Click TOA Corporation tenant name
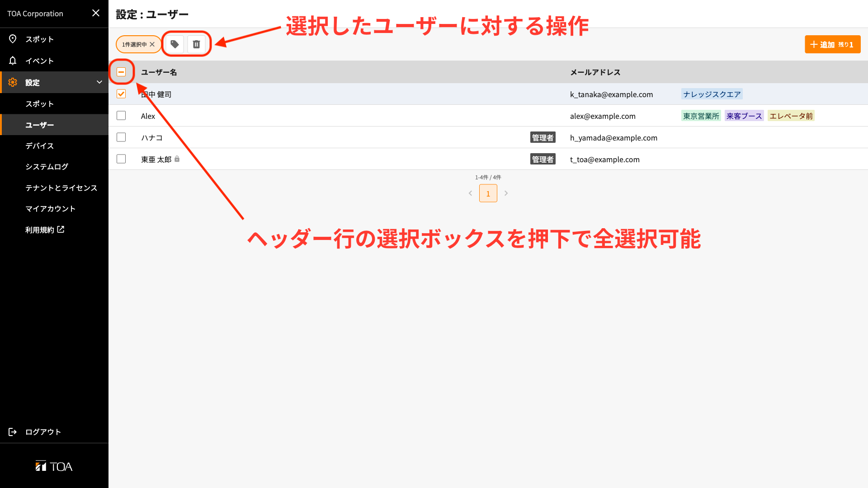 coord(35,14)
